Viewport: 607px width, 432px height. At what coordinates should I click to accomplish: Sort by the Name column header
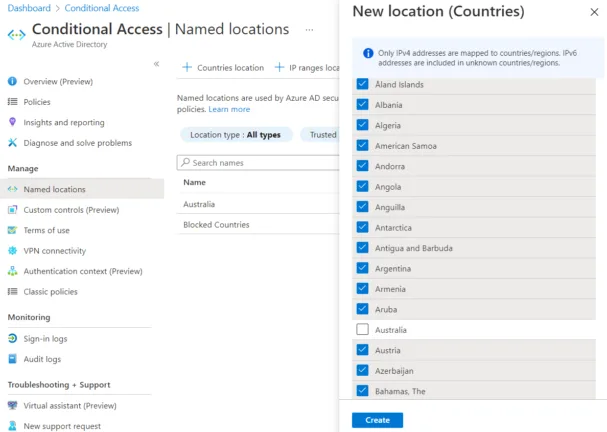pyautogui.click(x=194, y=182)
